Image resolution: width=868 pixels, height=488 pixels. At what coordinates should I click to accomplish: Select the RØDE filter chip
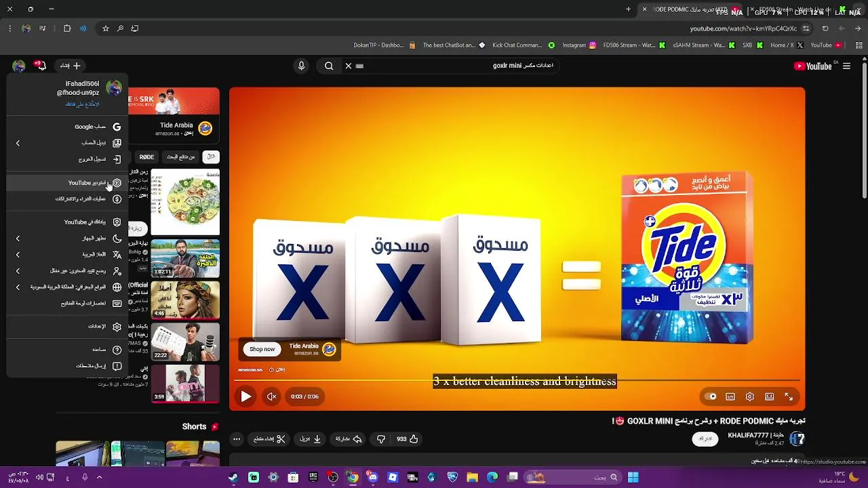pos(146,157)
